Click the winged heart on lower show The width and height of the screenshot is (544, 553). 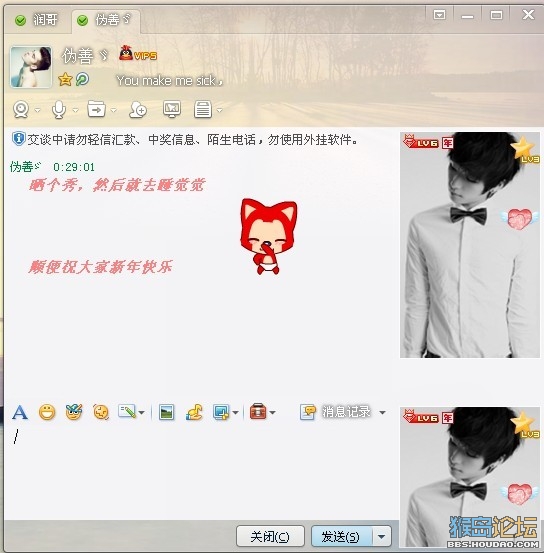pyautogui.click(x=519, y=493)
